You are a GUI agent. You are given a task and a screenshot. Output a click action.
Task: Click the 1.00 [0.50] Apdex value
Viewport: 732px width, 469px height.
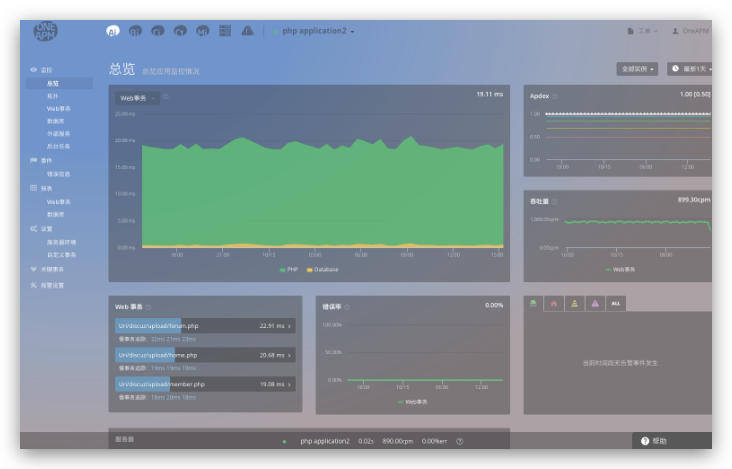[x=695, y=95]
